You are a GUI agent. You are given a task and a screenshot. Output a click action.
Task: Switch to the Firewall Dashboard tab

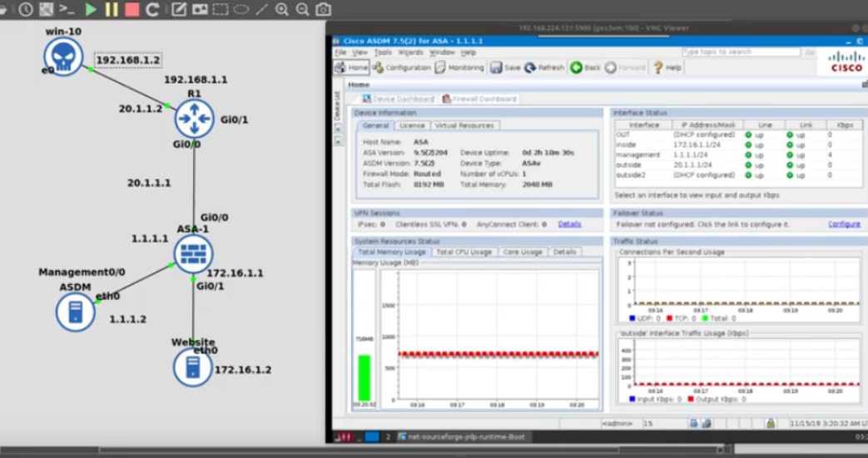coord(479,99)
